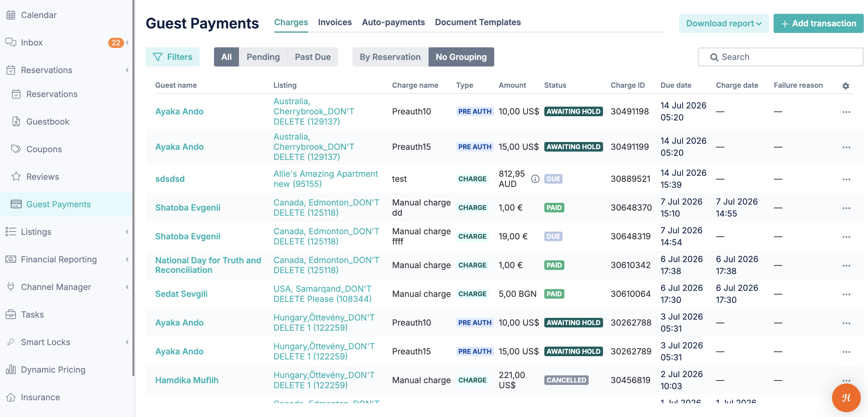
Task: Click the Tasks briefcase icon
Action: [x=11, y=314]
